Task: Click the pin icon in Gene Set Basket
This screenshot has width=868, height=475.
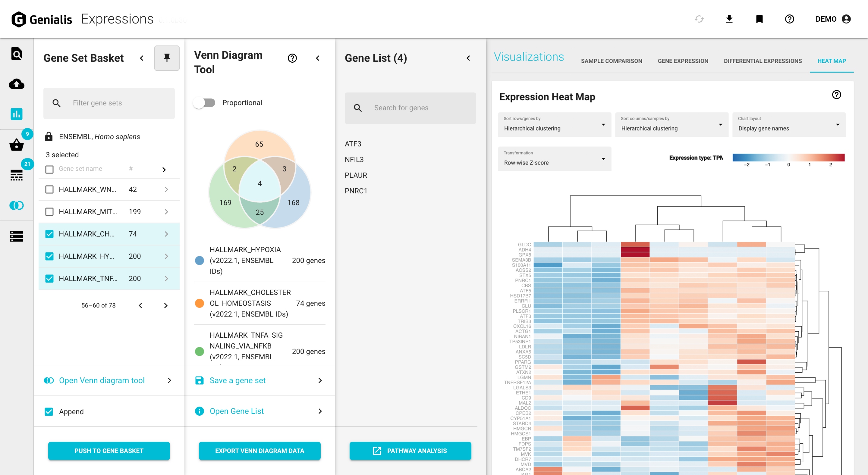Action: pos(166,58)
